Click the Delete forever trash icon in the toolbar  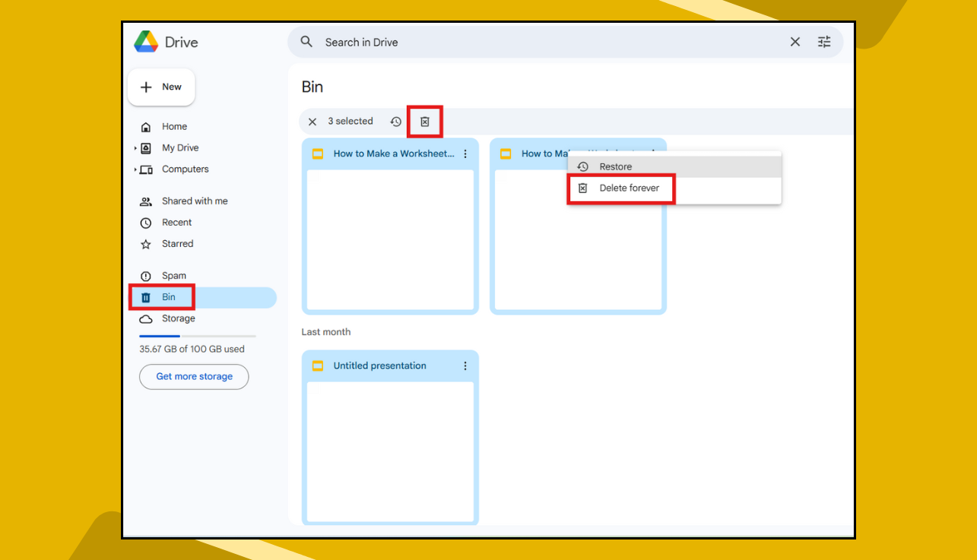(x=425, y=121)
